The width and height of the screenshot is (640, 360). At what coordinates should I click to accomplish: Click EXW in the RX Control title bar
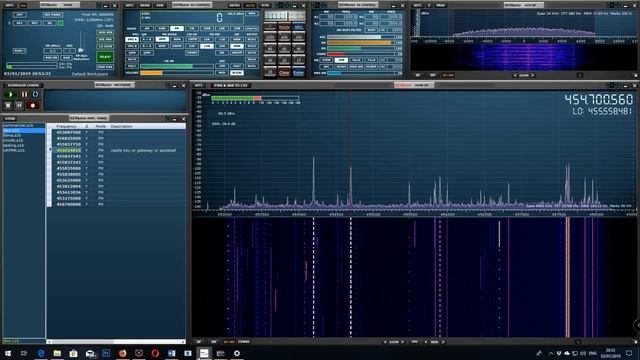point(160,5)
